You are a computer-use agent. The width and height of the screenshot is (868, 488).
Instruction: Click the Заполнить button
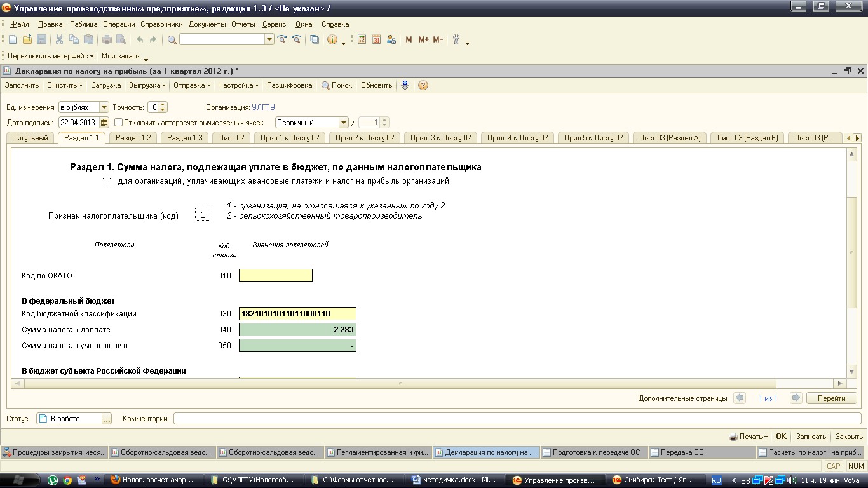click(x=22, y=85)
